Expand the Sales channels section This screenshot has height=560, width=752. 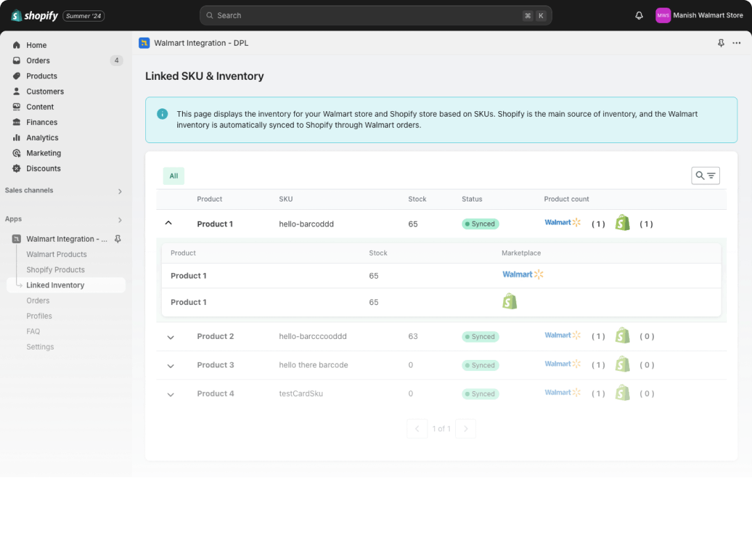[x=118, y=190]
